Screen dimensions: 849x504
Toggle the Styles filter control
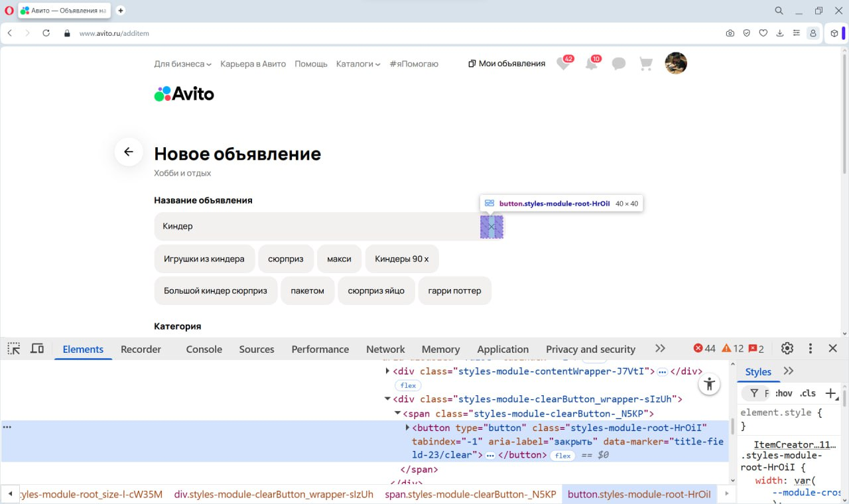(754, 393)
